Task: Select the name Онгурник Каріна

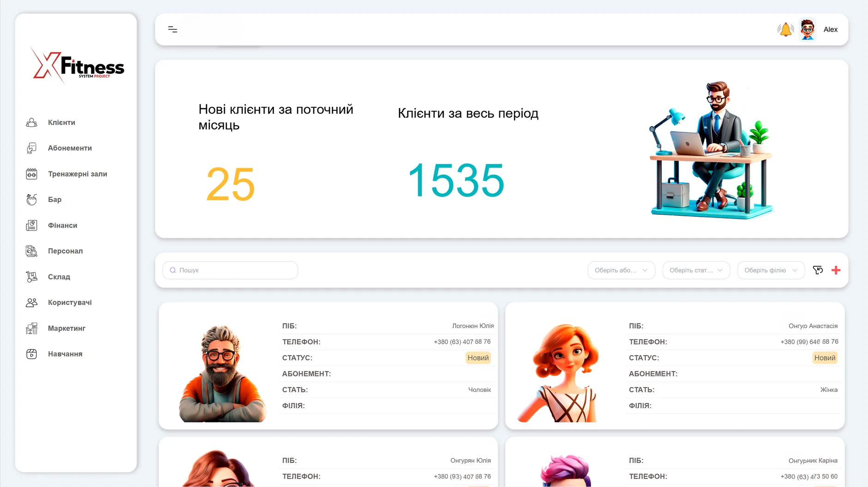Action: (x=813, y=461)
